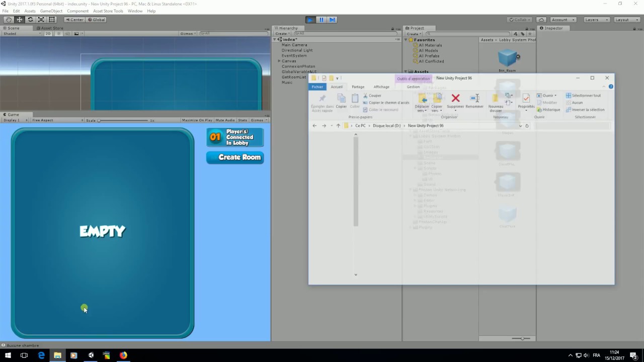Click Nouveau dossier in Explorer ribbon
The height and width of the screenshot is (362, 644).
496,103
